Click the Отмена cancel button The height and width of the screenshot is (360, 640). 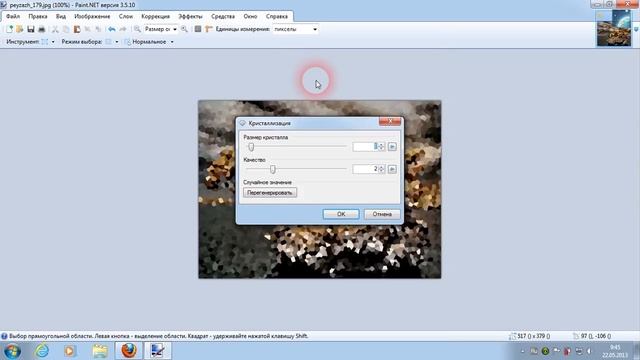coord(382,214)
